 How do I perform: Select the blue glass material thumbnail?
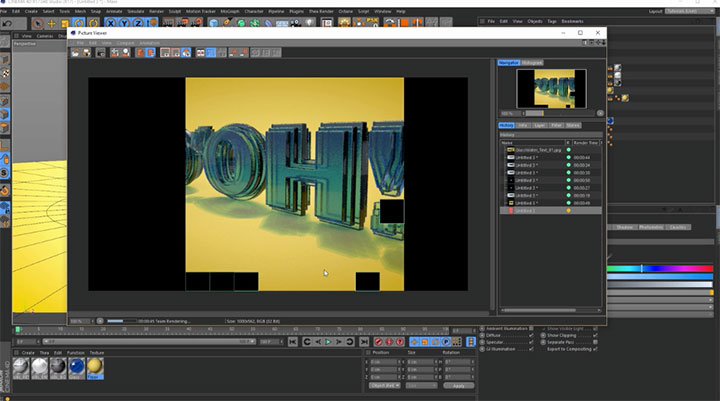76,367
